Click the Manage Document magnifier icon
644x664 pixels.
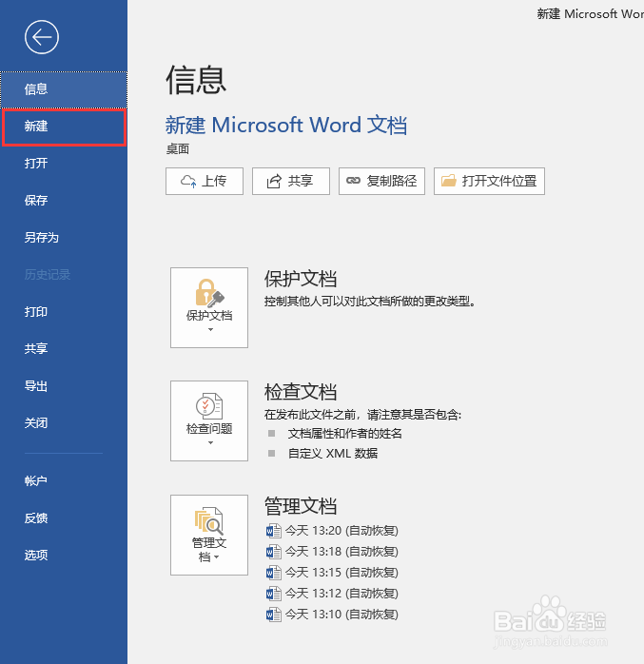tap(209, 520)
